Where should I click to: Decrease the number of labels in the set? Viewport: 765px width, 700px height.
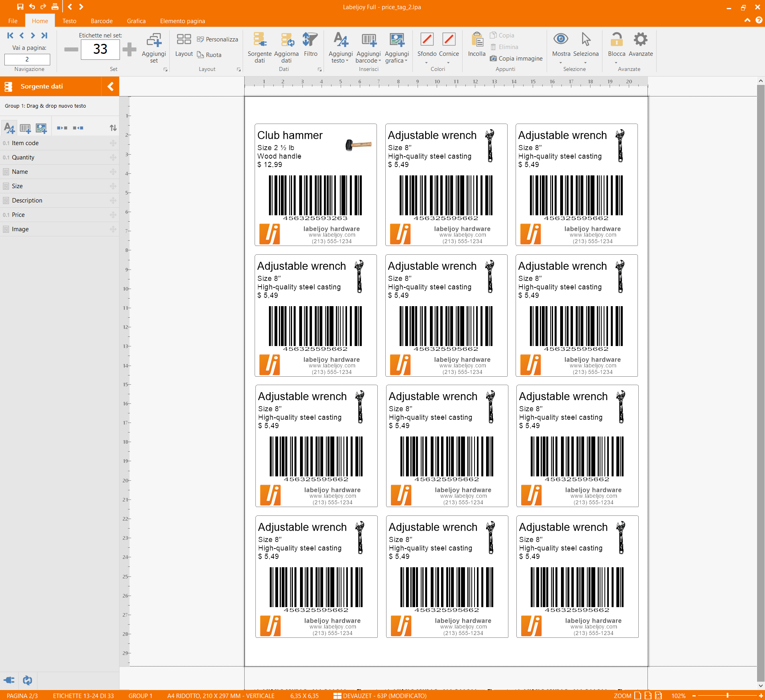coord(71,49)
